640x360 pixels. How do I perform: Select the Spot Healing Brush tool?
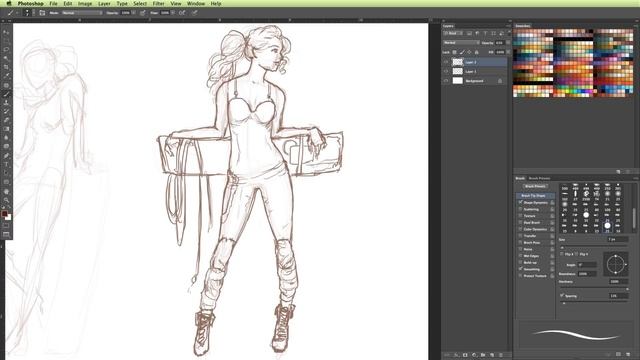point(6,85)
